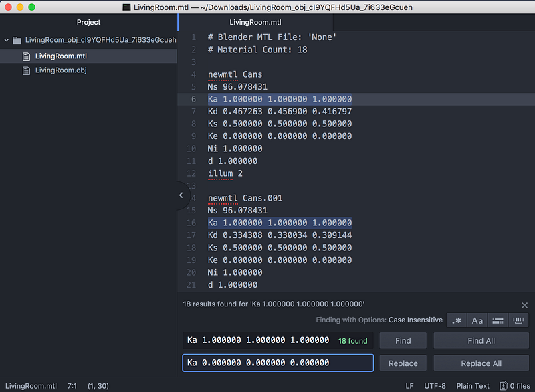Toggle the match case Aa option
Viewport: 535px width, 392px height.
[x=477, y=320]
